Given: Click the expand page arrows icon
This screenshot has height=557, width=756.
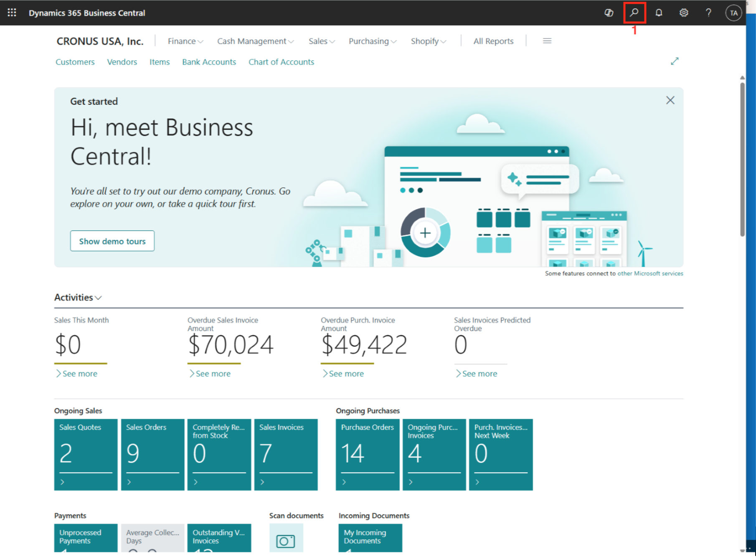Looking at the screenshot, I should click(x=675, y=61).
